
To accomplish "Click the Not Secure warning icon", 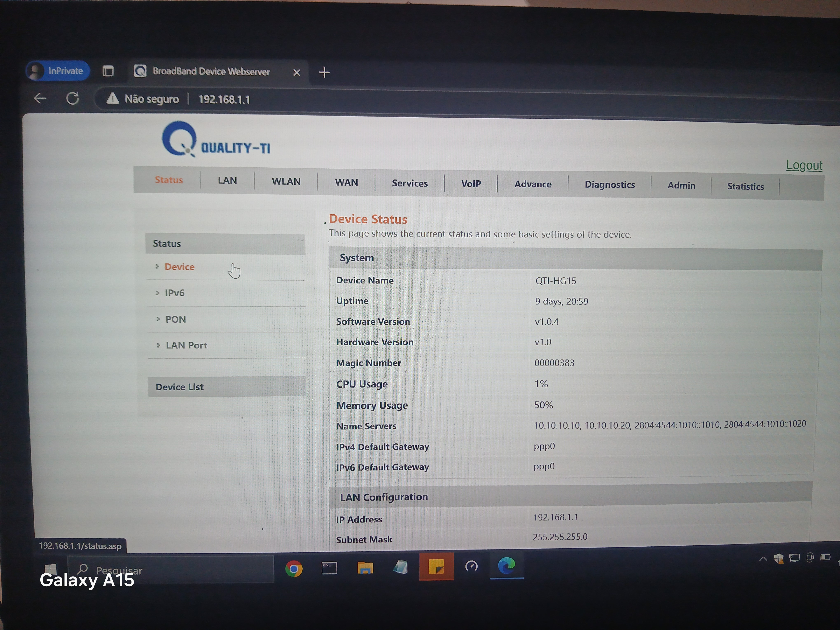I will tap(112, 99).
